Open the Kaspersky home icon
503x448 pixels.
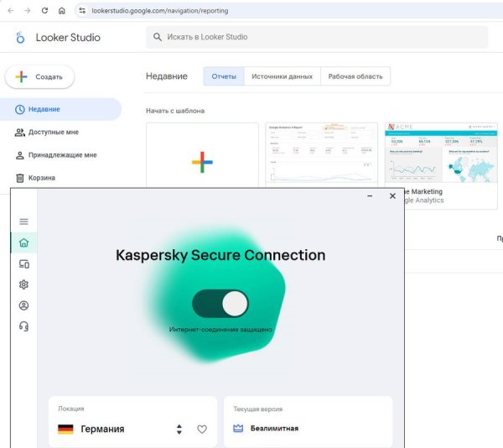pyautogui.click(x=23, y=243)
